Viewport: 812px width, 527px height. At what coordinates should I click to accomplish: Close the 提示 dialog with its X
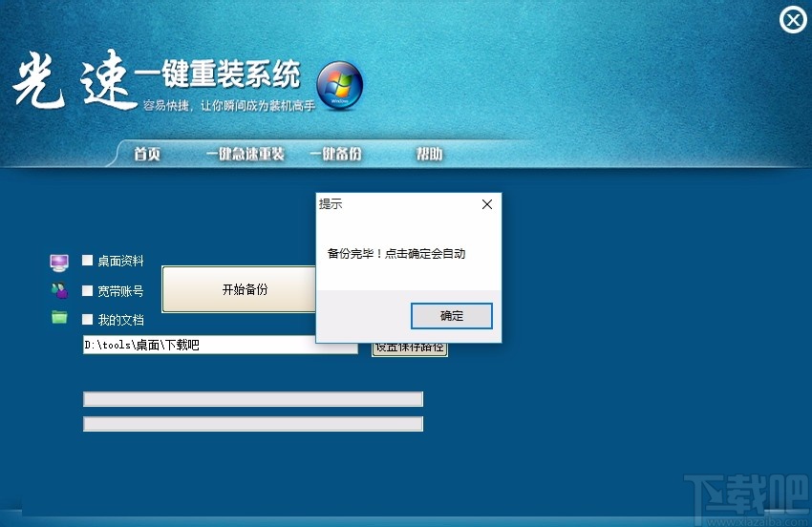point(487,204)
